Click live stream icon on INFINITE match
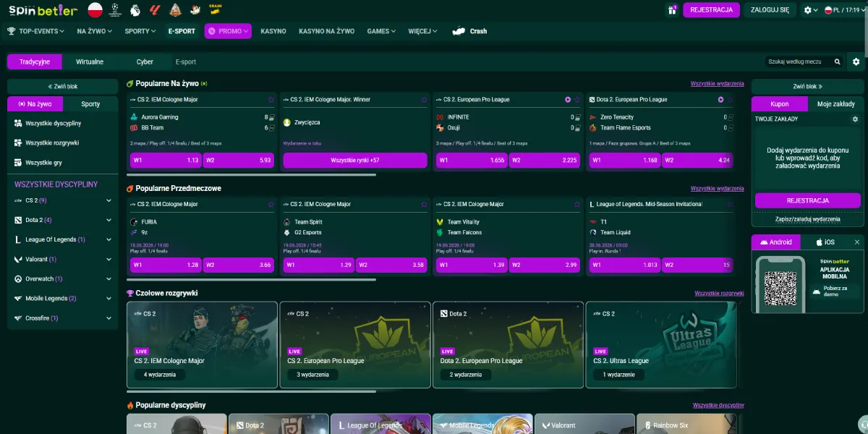This screenshot has width=868, height=434. (x=568, y=100)
